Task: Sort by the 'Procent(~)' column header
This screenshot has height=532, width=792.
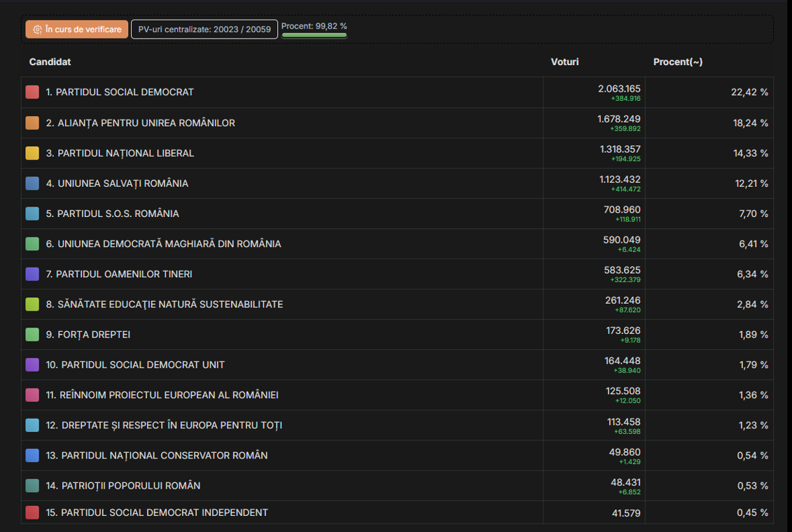Action: tap(678, 62)
